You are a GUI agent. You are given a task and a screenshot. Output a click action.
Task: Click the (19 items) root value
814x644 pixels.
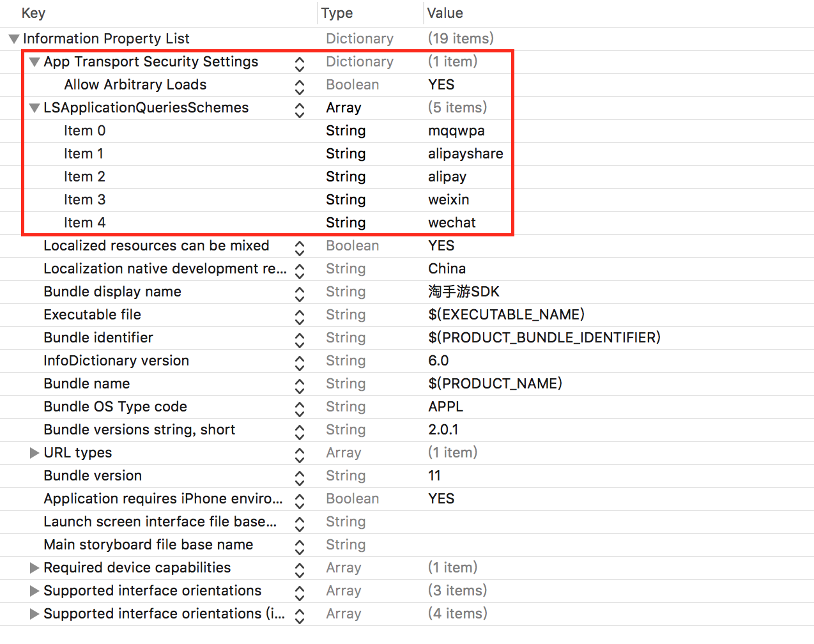[461, 39]
